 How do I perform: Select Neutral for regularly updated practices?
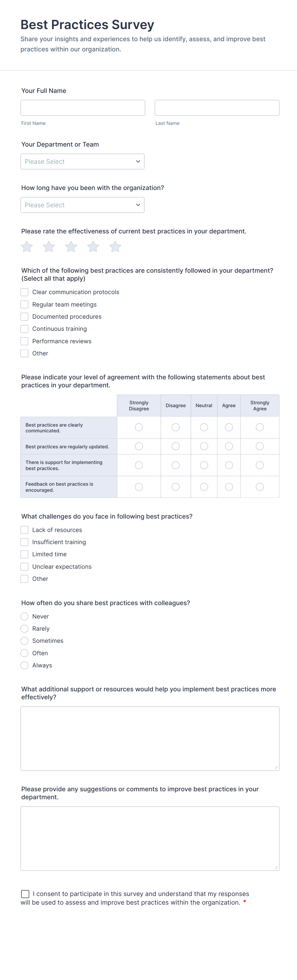click(204, 446)
